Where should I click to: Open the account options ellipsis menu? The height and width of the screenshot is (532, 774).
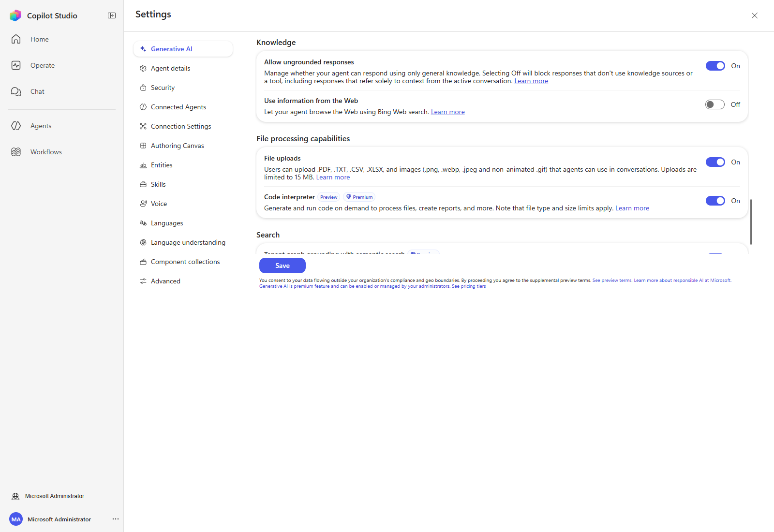(116, 519)
